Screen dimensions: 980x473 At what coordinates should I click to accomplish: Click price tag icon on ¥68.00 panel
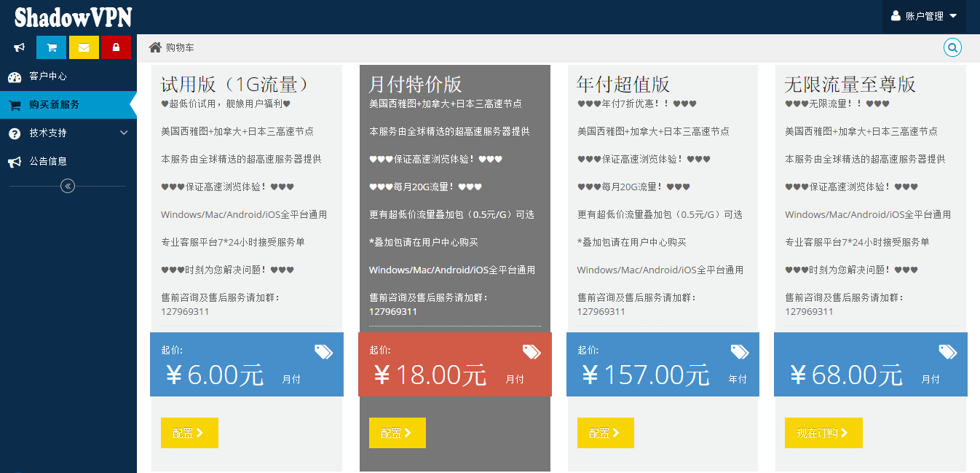pos(947,352)
